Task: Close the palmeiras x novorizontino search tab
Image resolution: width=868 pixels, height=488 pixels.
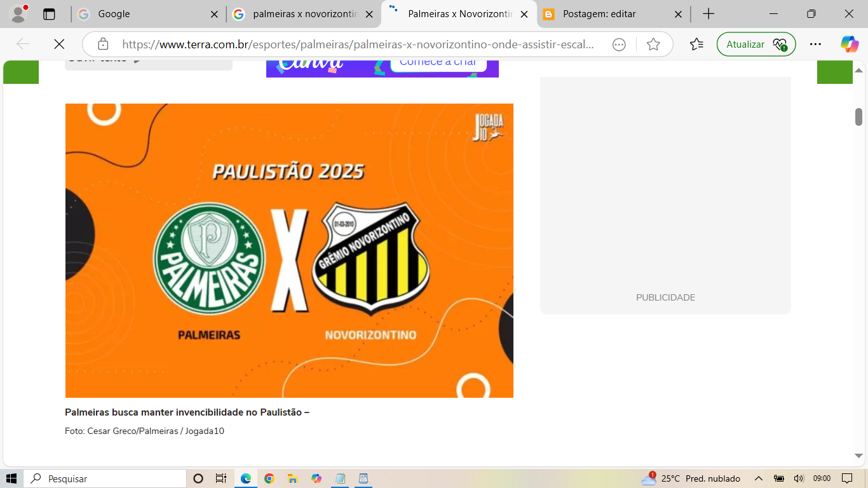Action: pos(369,14)
